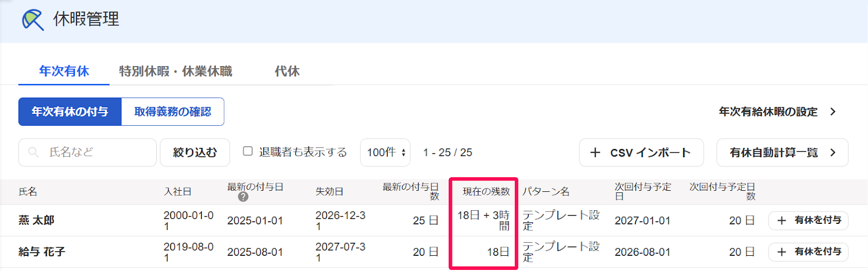This screenshot has width=868, height=271.
Task: Click the 2000-01-01 hire date cell
Action: pos(189,221)
